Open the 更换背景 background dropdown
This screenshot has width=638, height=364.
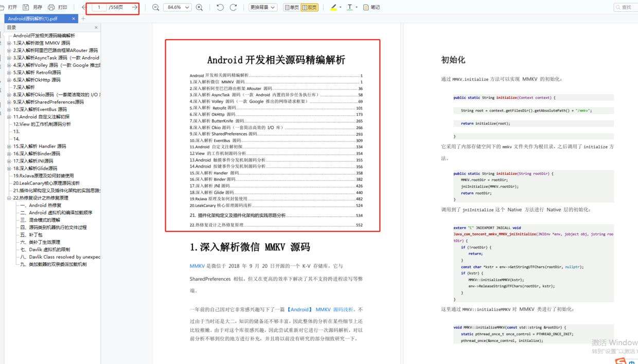pos(263,7)
